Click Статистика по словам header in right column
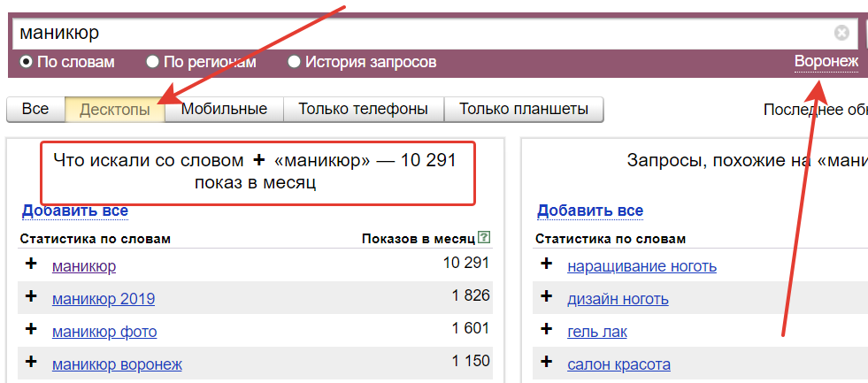Viewport: 868px width, 383px height. [610, 239]
